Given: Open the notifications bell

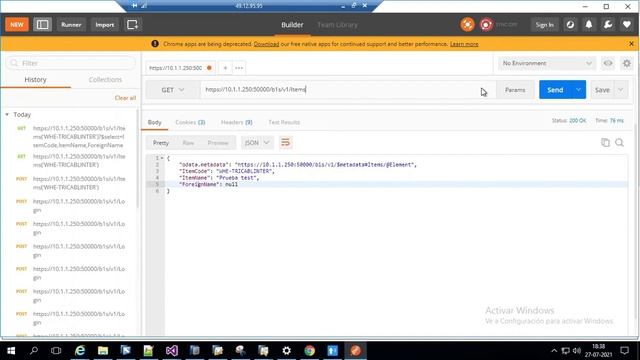Looking at the screenshot, I should point(589,25).
